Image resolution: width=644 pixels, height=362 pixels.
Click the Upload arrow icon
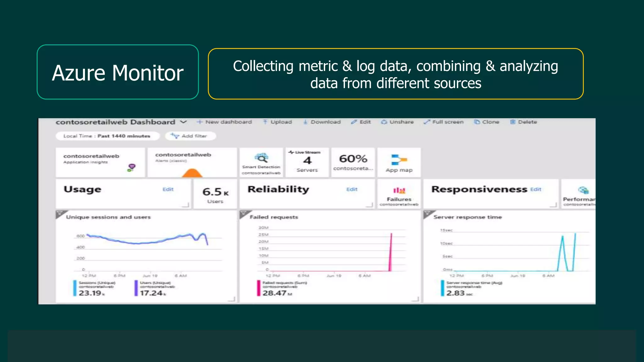[265, 122]
